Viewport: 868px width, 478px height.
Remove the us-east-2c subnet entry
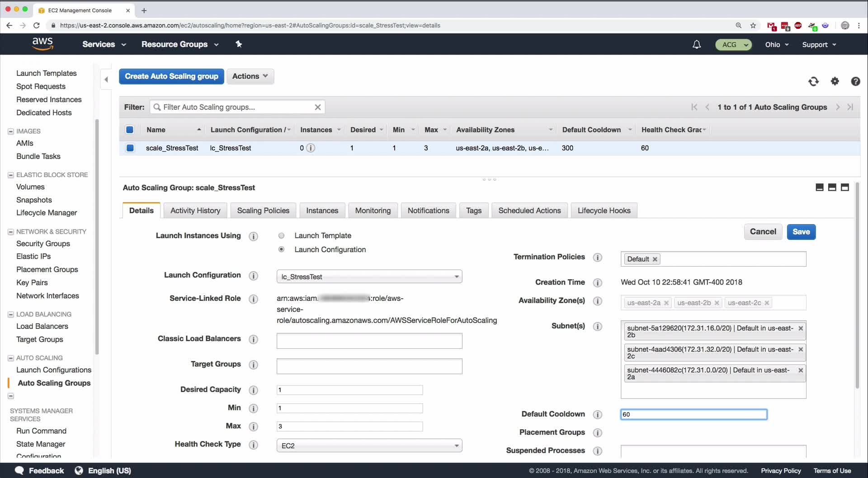801,349
